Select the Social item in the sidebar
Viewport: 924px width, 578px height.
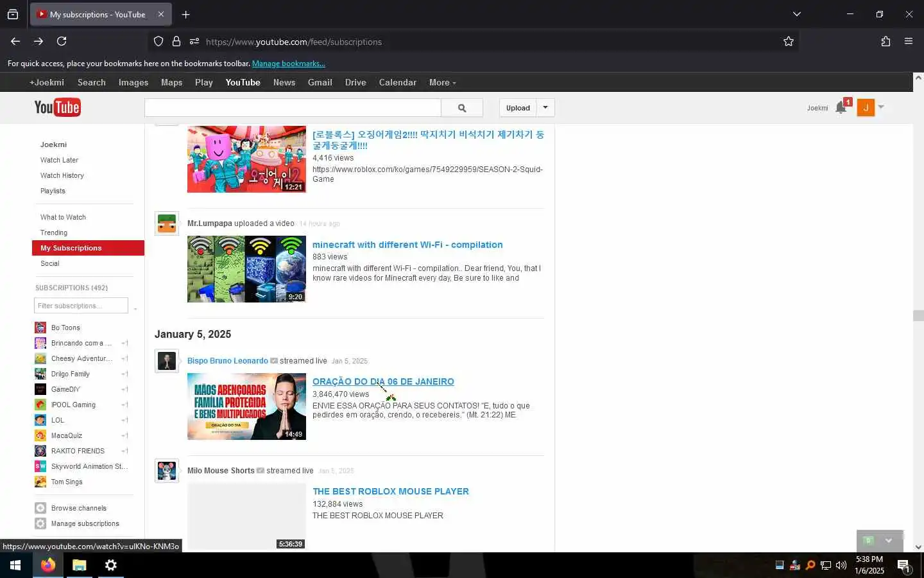point(50,263)
